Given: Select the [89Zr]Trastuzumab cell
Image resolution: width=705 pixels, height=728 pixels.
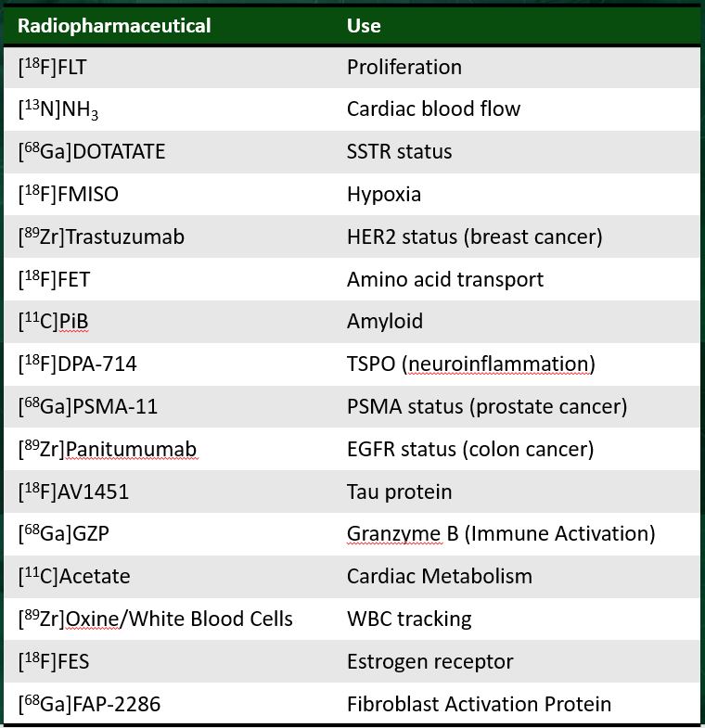Looking at the screenshot, I should (x=101, y=236).
